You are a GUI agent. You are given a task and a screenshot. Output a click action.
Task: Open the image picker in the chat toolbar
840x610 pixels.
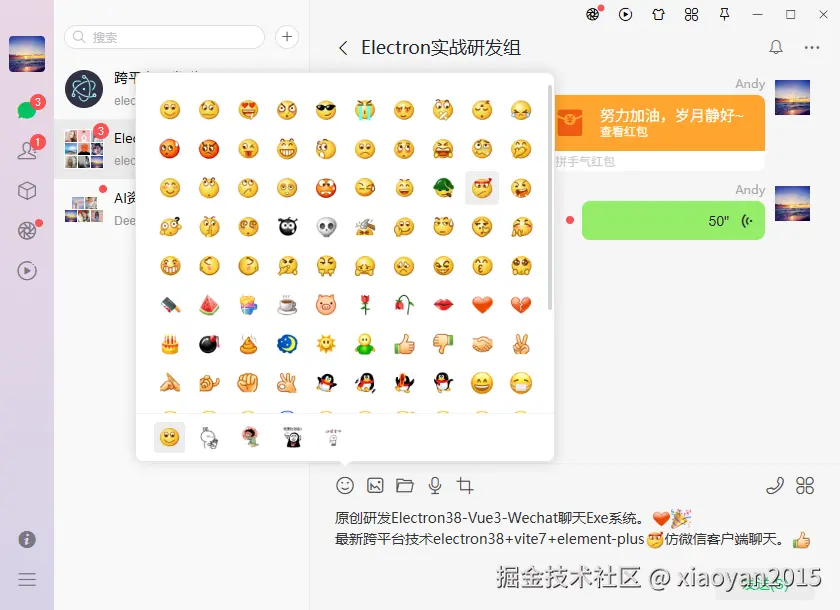[x=375, y=485]
